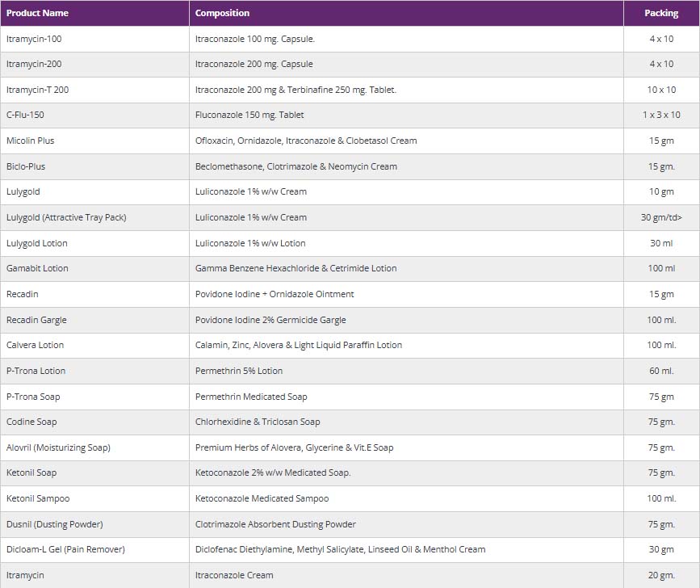Click the Composition column header

(222, 13)
